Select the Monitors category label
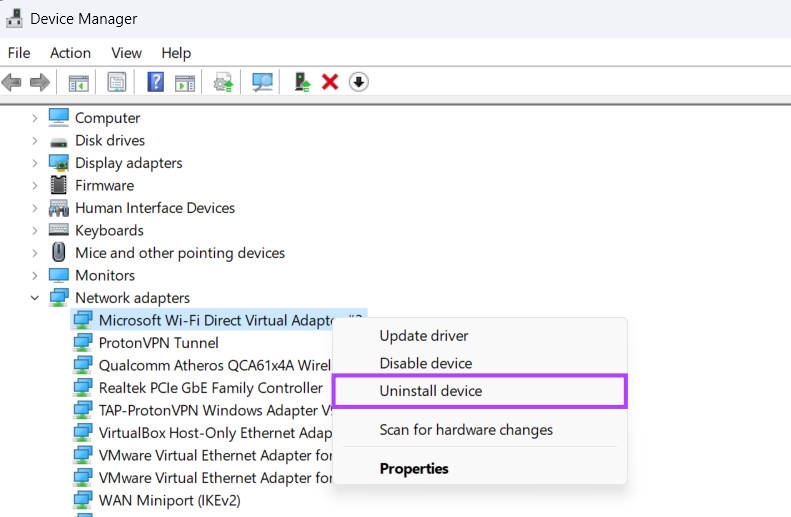Image resolution: width=791 pixels, height=517 pixels. tap(105, 275)
